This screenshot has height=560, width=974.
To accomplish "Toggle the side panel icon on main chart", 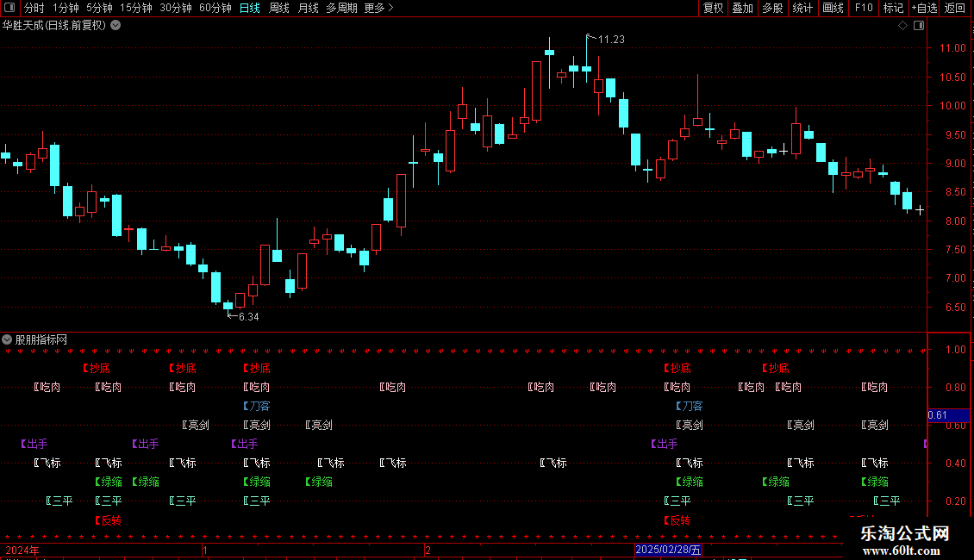I will point(919,26).
